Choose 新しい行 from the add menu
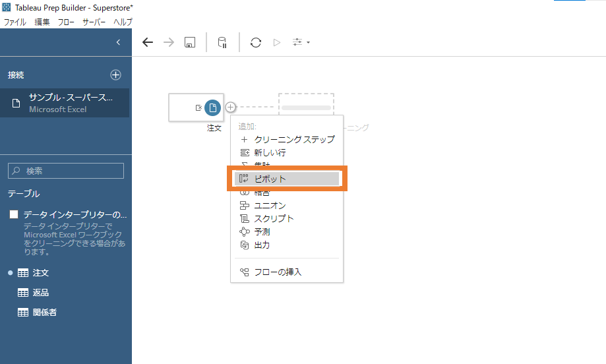Image resolution: width=606 pixels, height=364 pixels. (x=287, y=152)
